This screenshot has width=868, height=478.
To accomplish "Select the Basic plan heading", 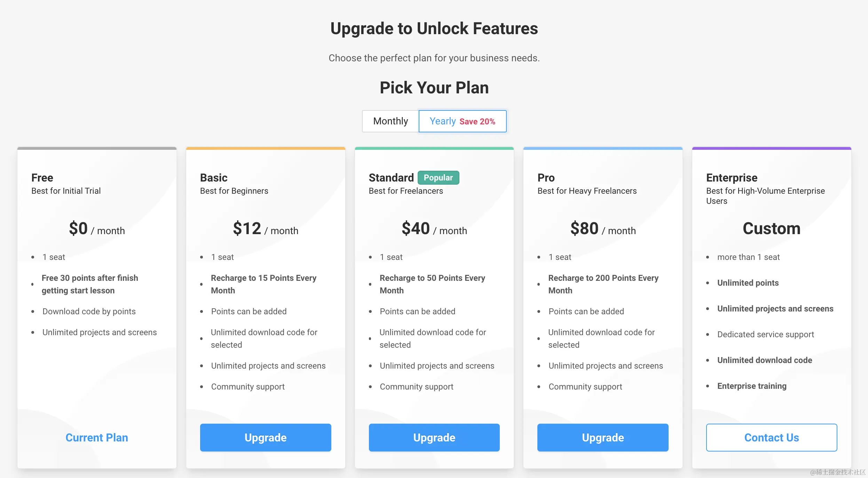I will coord(214,178).
